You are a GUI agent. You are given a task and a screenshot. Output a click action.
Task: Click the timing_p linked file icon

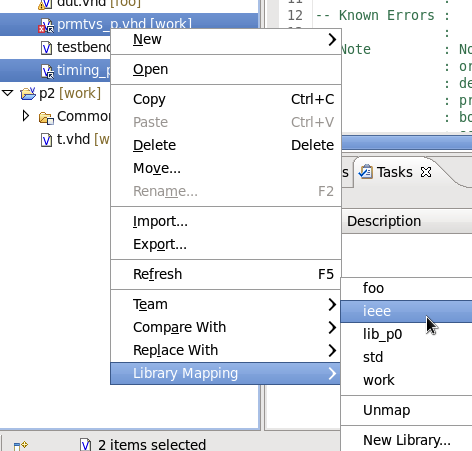point(47,71)
